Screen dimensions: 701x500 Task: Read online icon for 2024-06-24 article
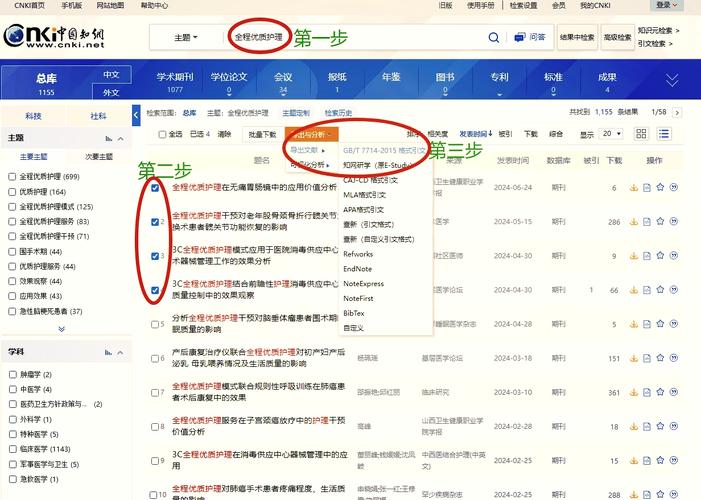point(647,188)
